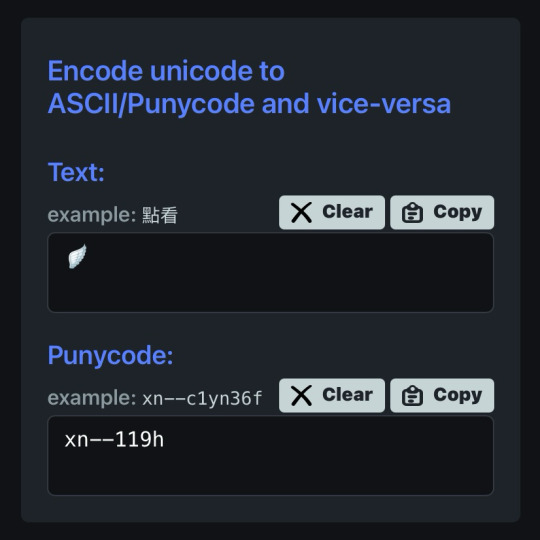Click the word example above the Punycode box

coord(92,398)
